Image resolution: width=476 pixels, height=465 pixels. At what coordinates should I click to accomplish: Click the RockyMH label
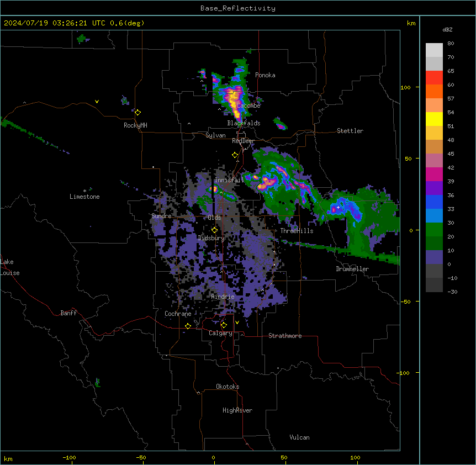click(135, 125)
